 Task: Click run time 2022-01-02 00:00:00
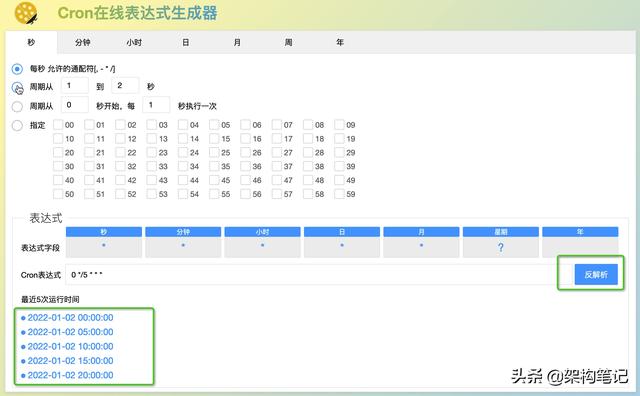pyautogui.click(x=70, y=318)
